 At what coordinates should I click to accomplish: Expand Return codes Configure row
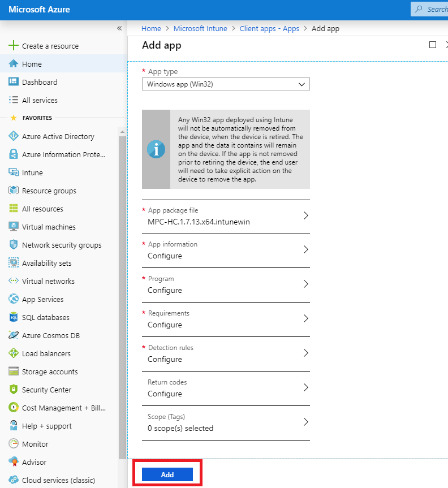226,388
